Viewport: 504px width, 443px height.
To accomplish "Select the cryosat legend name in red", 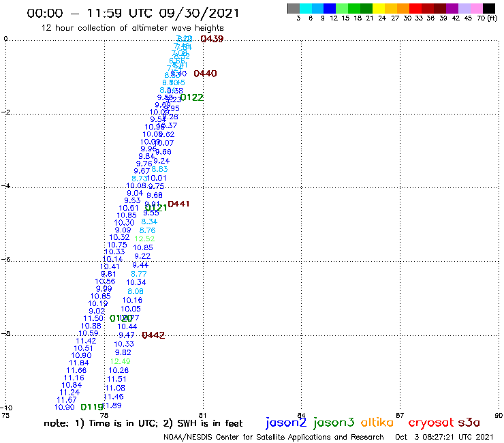I will [431, 423].
